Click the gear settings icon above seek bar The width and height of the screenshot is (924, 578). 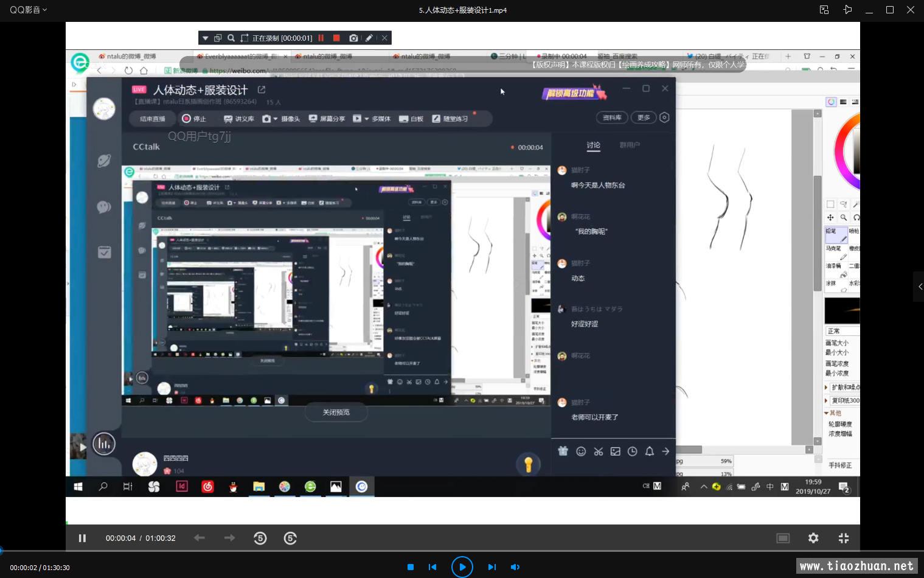coord(813,538)
